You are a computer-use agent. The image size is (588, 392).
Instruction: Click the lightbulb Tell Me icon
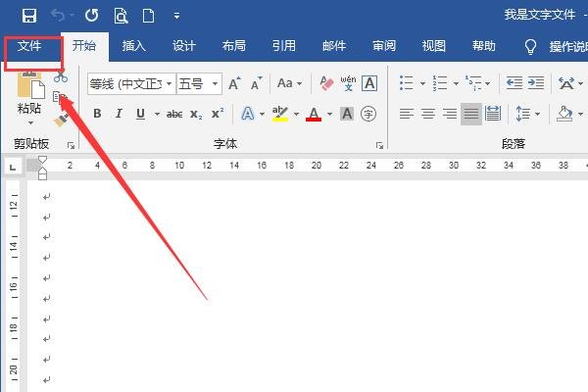click(x=530, y=46)
